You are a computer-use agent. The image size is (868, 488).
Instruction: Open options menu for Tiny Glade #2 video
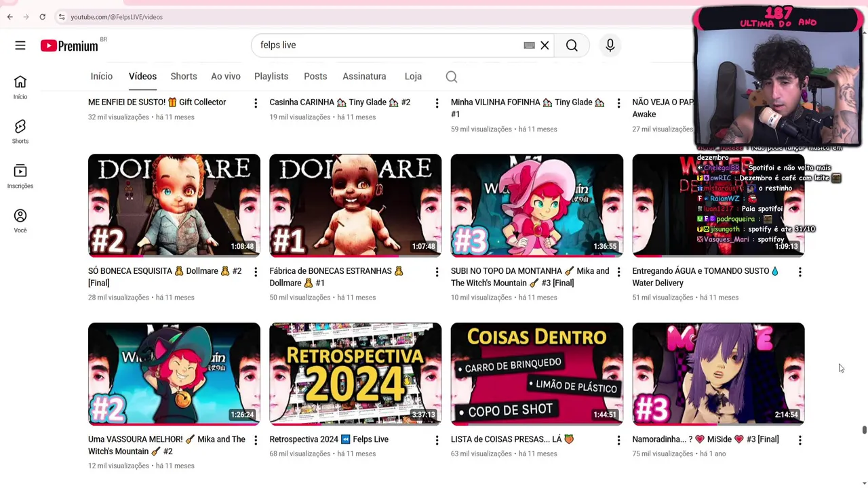click(437, 103)
